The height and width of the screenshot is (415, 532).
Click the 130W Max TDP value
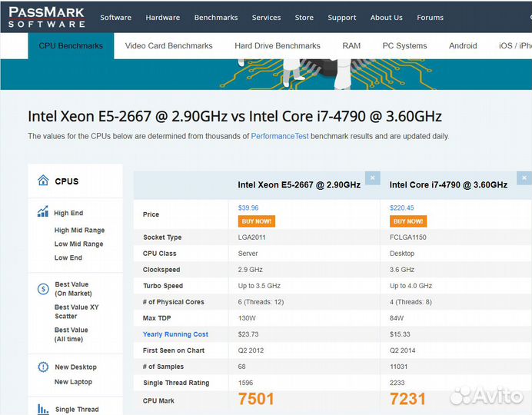247,318
